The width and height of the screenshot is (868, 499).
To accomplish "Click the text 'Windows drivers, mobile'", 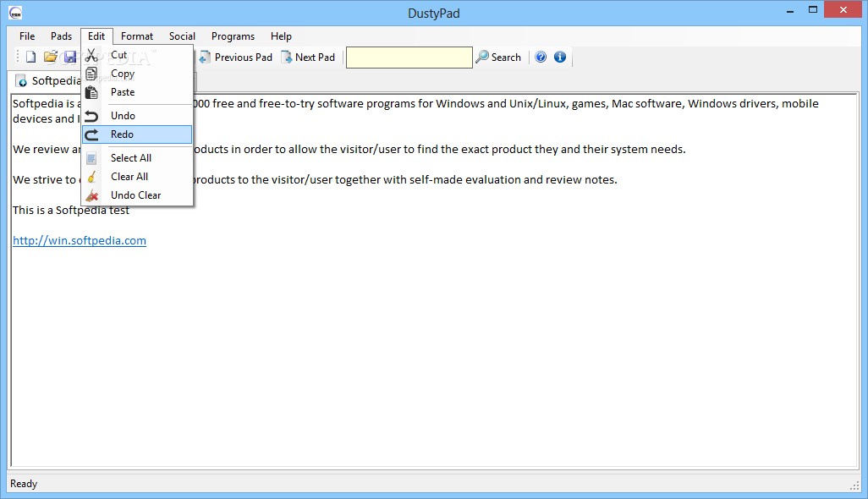I will coord(753,103).
